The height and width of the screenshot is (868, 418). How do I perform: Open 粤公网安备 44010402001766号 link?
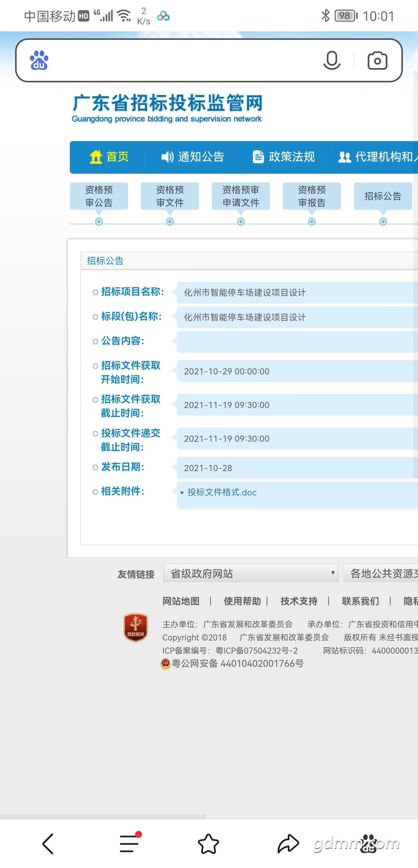[238, 664]
